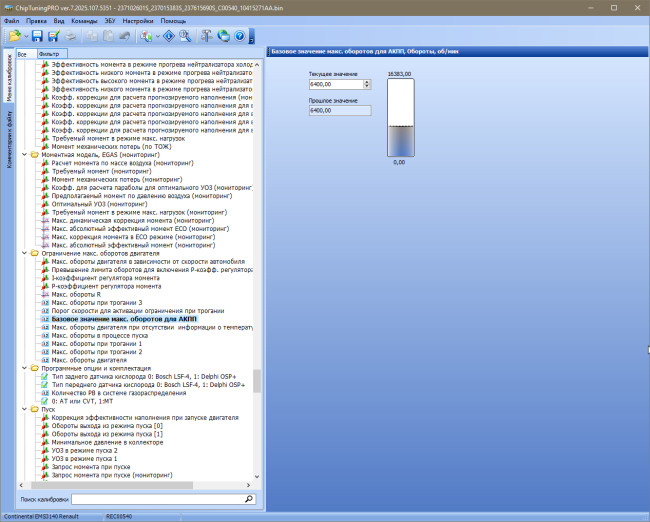This screenshot has width=650, height=522.
Task: Select 'Макс. обороты двигателя' calibration item
Action: click(89, 360)
